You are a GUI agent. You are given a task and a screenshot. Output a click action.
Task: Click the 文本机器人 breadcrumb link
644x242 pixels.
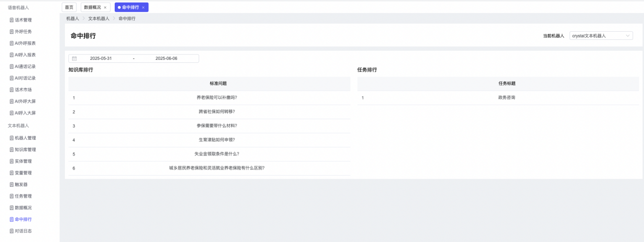pos(99,19)
